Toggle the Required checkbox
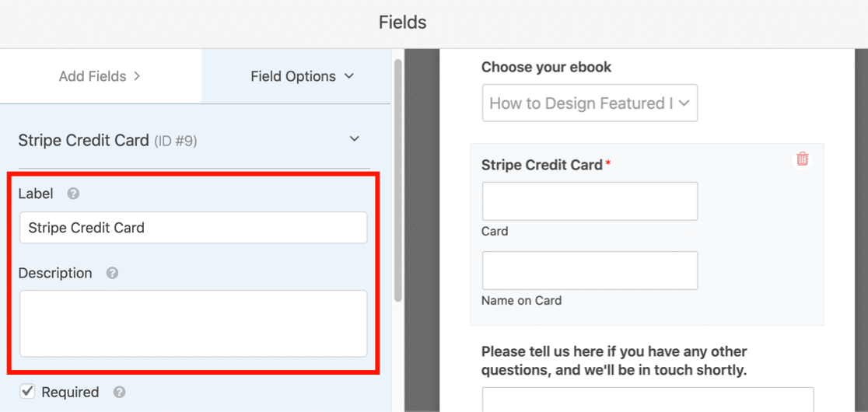868x412 pixels. 27,392
